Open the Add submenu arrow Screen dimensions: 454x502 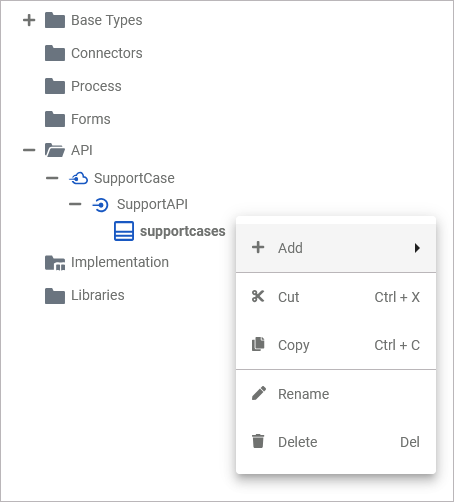[x=417, y=248]
